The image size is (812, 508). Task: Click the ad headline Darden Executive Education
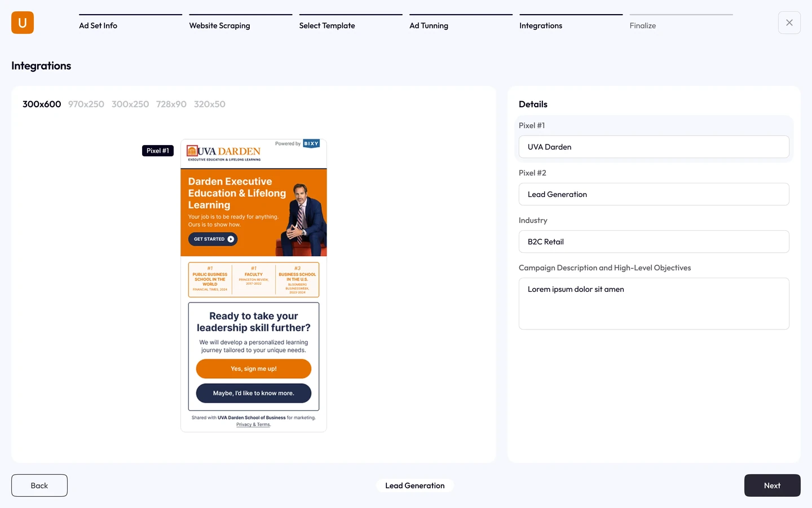point(237,193)
